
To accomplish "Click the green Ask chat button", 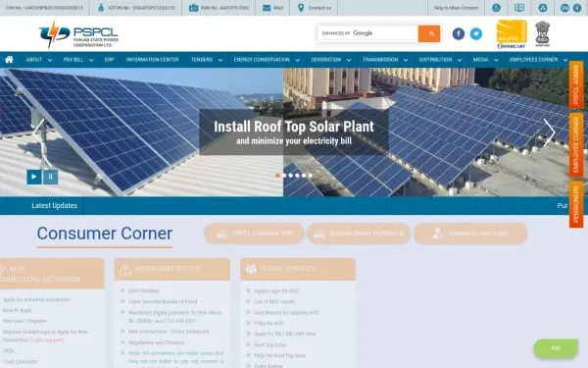I will [556, 348].
